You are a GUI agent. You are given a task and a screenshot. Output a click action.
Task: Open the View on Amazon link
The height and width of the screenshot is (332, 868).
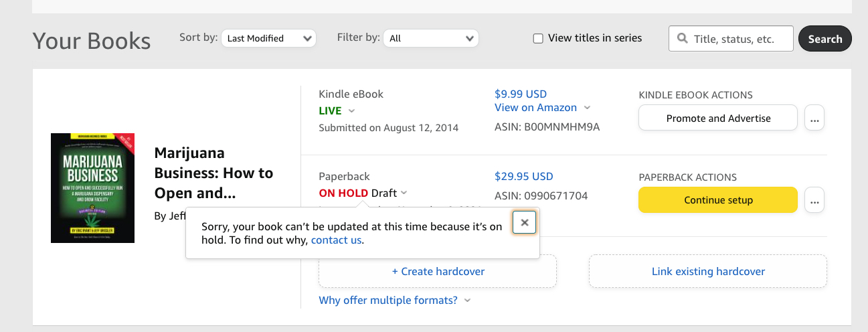pos(535,107)
